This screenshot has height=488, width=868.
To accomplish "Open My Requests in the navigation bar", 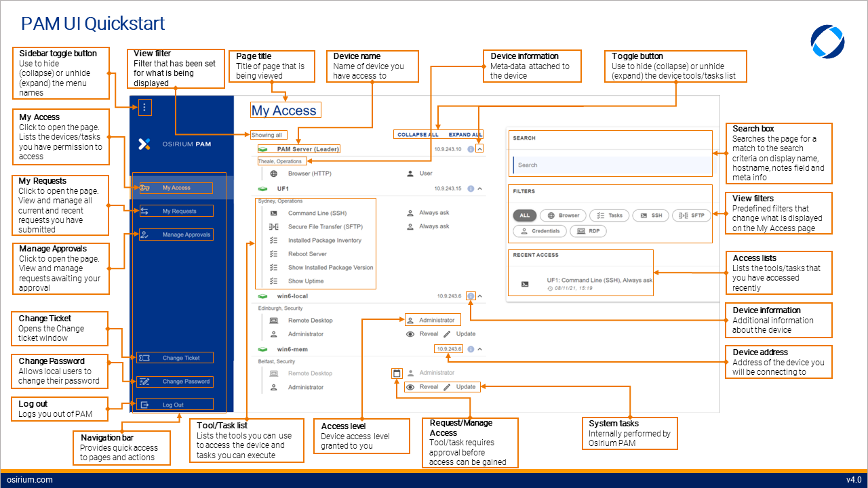I will click(179, 211).
